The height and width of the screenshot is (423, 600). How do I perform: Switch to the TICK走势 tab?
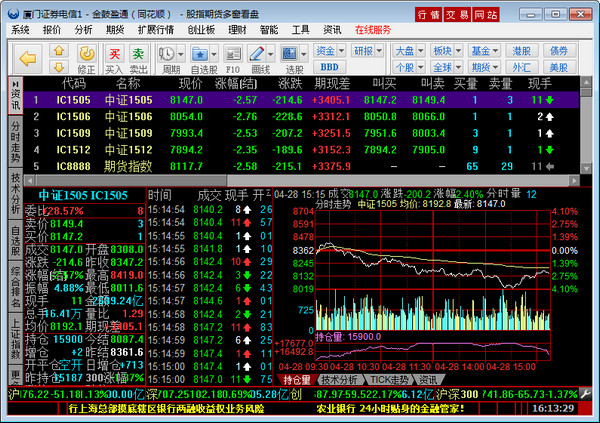click(x=389, y=380)
